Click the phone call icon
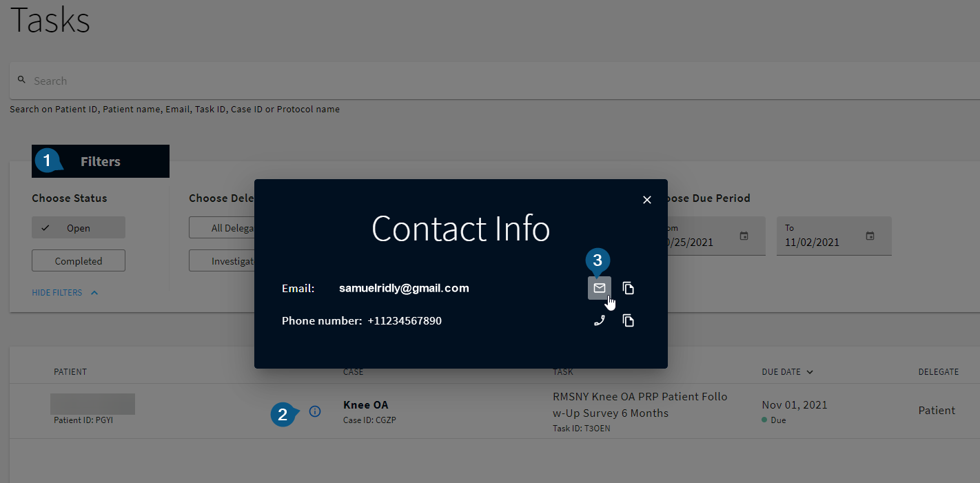This screenshot has height=483, width=980. (x=599, y=320)
